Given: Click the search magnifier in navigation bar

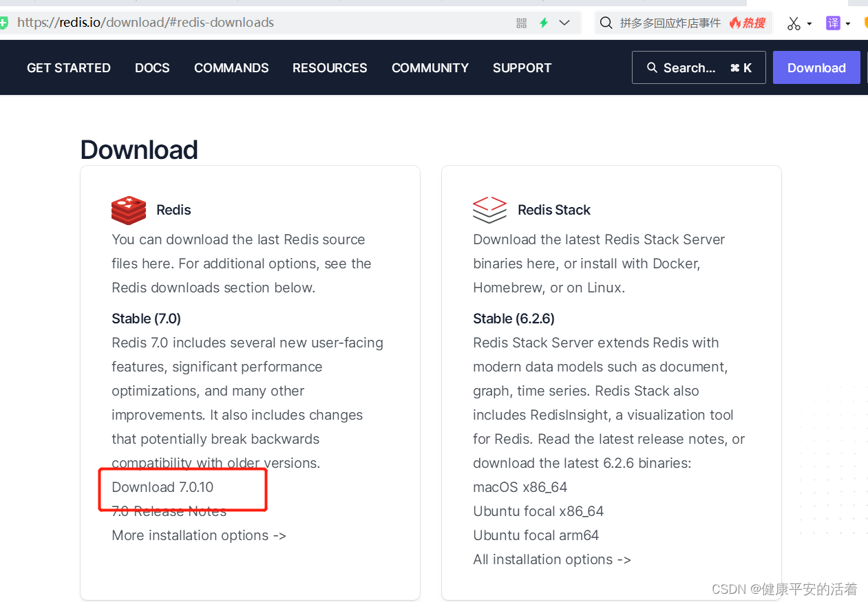Looking at the screenshot, I should (x=651, y=67).
